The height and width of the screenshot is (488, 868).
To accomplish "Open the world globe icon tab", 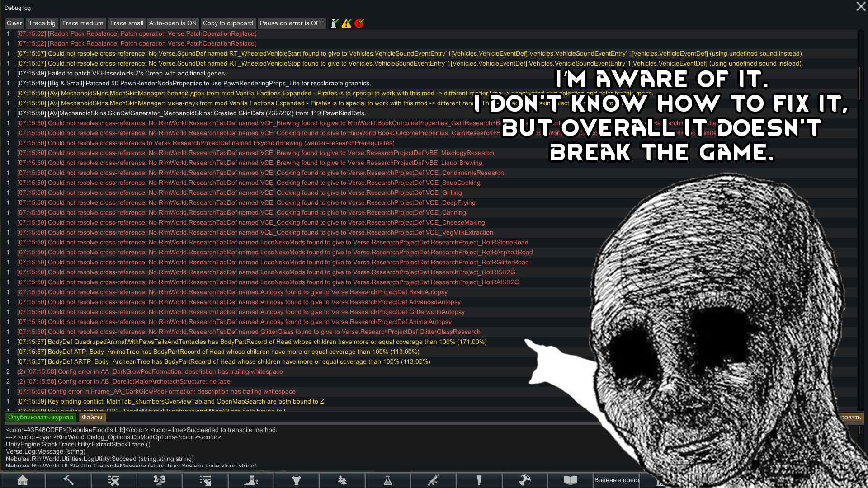I will pyautogui.click(x=525, y=480).
